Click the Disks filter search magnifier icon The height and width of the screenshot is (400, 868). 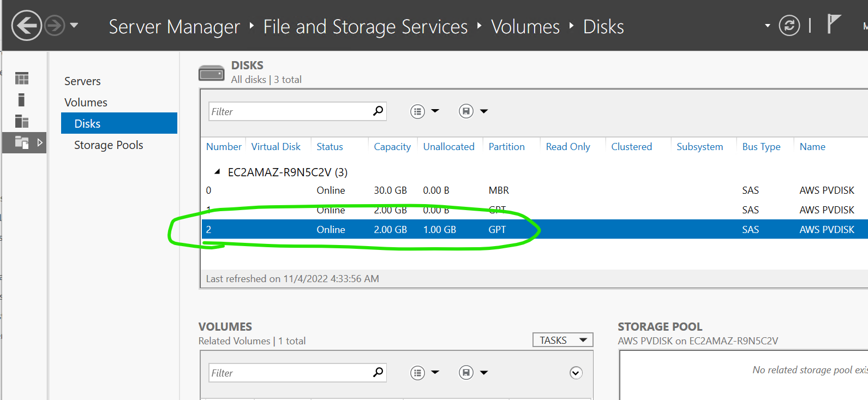(x=378, y=111)
